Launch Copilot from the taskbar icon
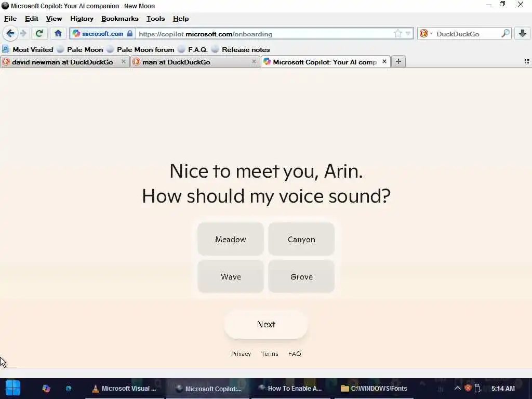This screenshot has width=532, height=399. pos(46,389)
